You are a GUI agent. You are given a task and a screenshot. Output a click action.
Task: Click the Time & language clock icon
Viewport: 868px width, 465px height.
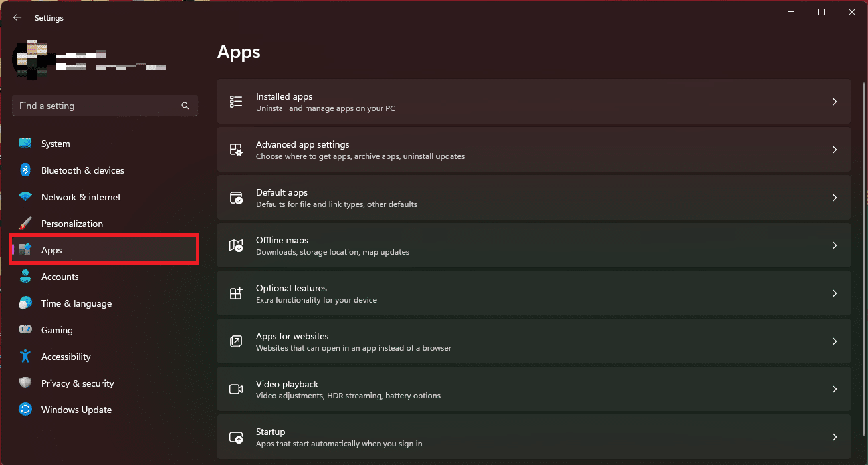click(25, 303)
